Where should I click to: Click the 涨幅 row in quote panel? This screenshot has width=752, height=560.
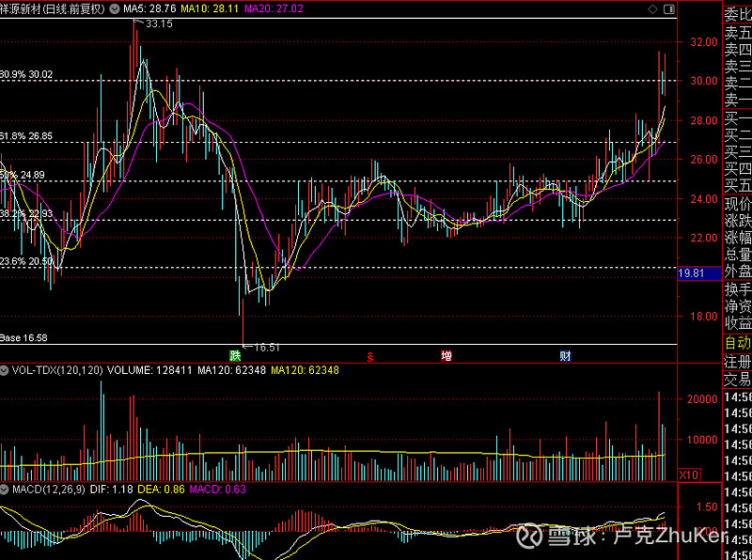coord(738,238)
